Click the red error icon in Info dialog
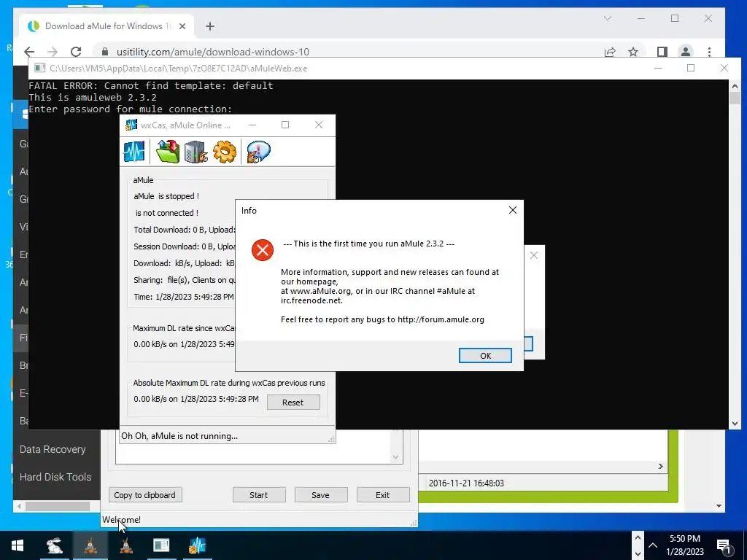This screenshot has height=560, width=747. tap(263, 250)
